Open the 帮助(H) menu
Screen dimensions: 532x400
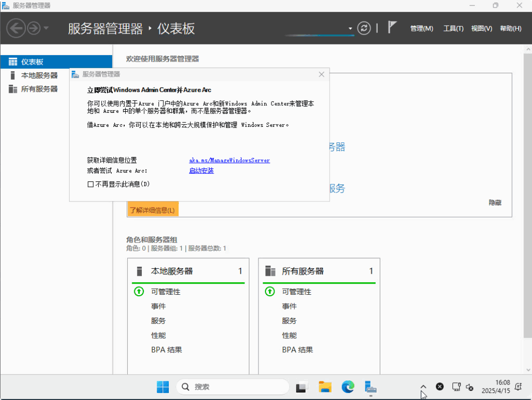point(510,29)
